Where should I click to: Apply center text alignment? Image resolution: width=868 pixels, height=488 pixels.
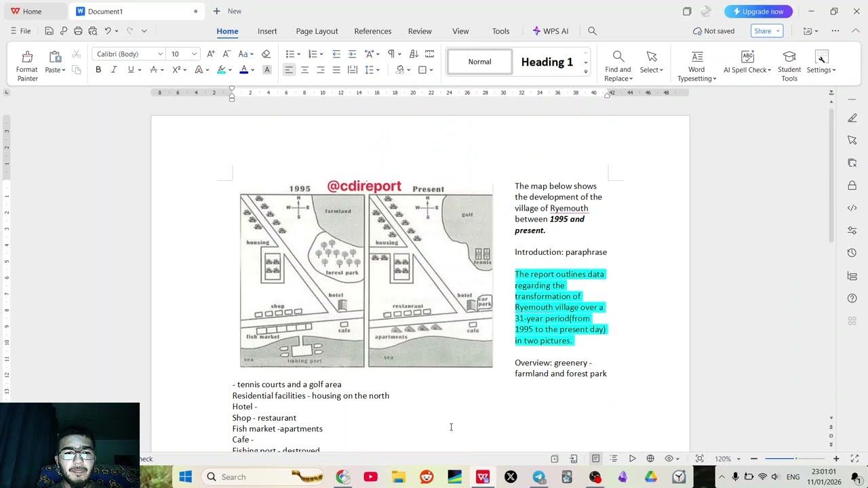(304, 70)
